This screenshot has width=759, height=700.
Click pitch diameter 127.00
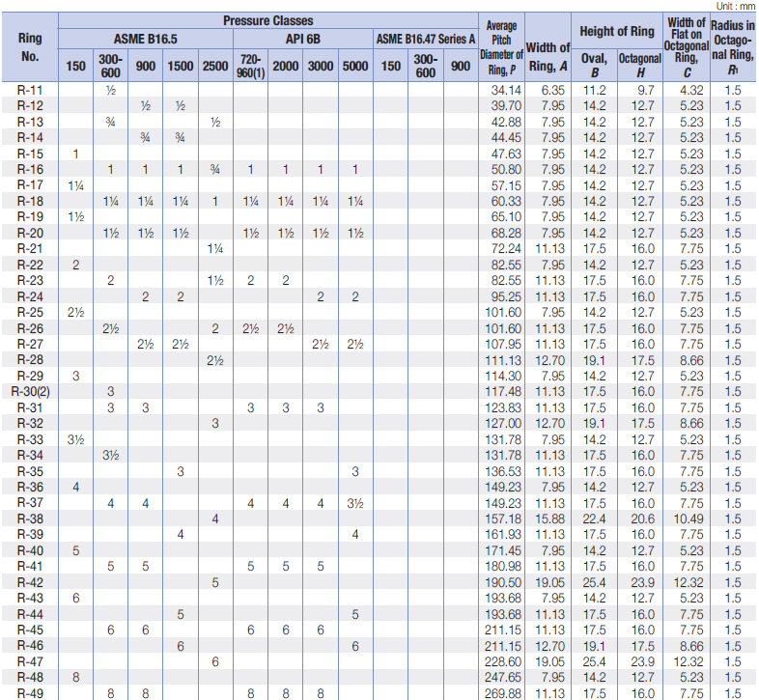pyautogui.click(x=503, y=423)
